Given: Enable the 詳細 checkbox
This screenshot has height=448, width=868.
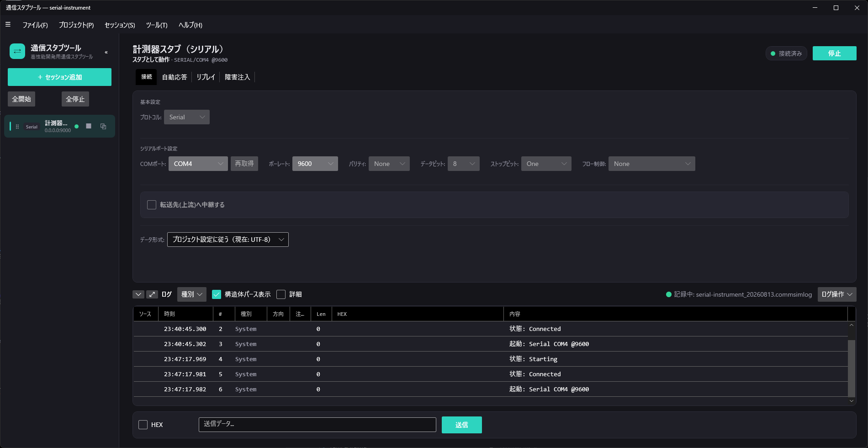Looking at the screenshot, I should click(x=281, y=294).
